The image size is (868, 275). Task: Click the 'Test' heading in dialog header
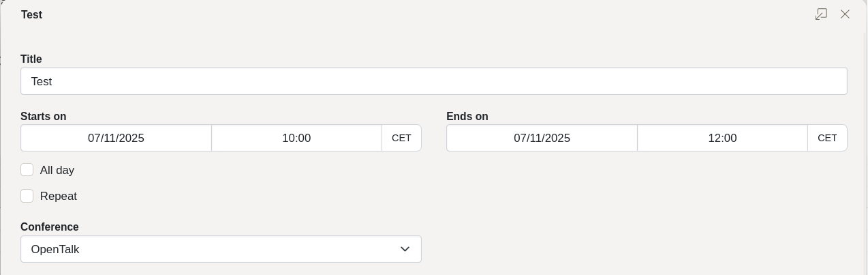coord(31,14)
